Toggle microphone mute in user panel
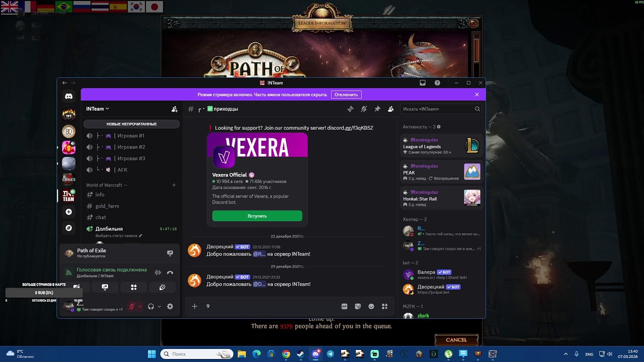644x362 pixels. pyautogui.click(x=132, y=306)
